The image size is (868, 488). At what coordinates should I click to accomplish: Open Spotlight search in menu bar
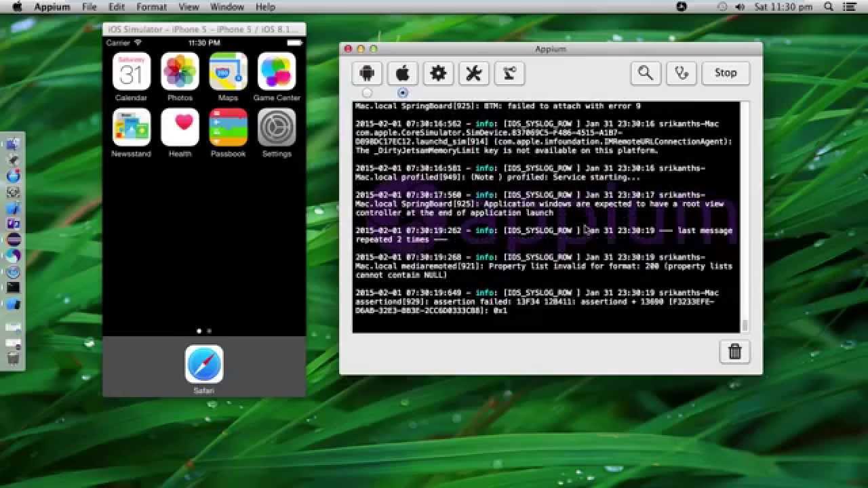pos(829,7)
